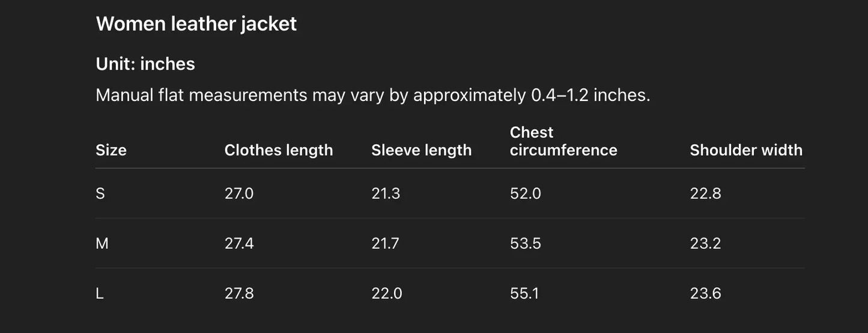Click the 52.0 chest circumference value
868x333 pixels.
[525, 194]
